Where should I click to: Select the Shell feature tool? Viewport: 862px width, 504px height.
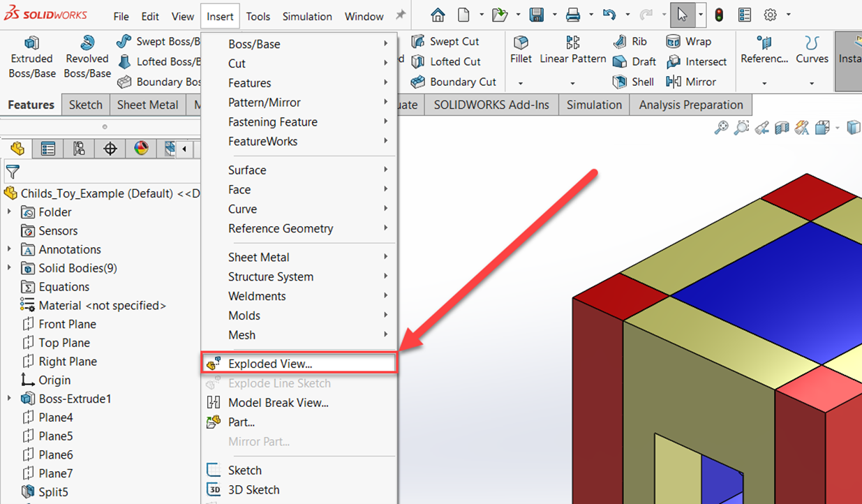[632, 81]
